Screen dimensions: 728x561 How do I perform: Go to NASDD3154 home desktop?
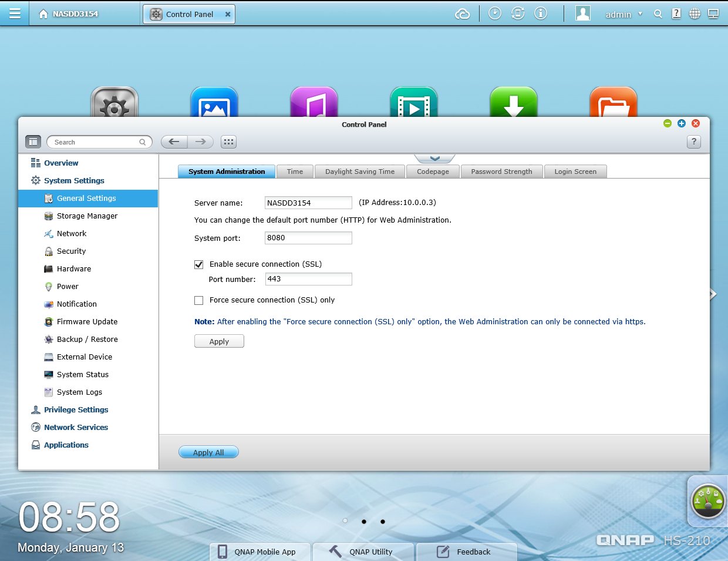[68, 14]
